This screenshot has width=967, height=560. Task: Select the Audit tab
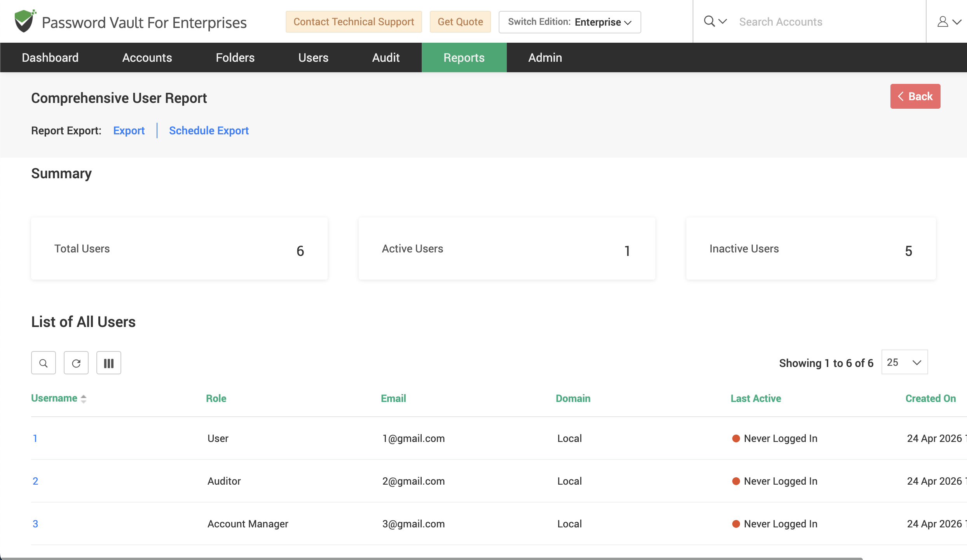point(386,57)
